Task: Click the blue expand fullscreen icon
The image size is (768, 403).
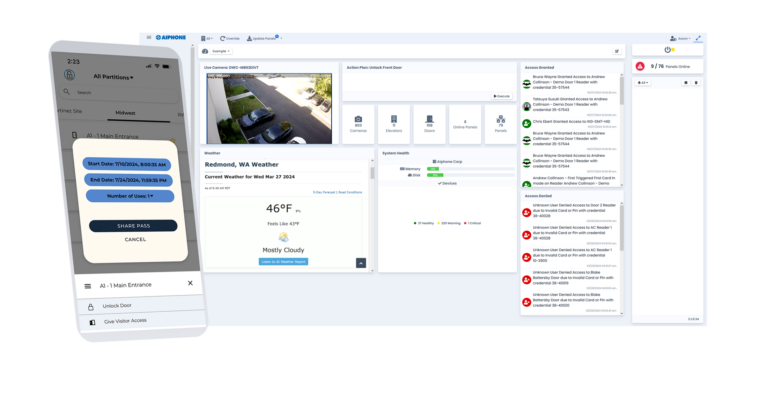Action: [698, 38]
